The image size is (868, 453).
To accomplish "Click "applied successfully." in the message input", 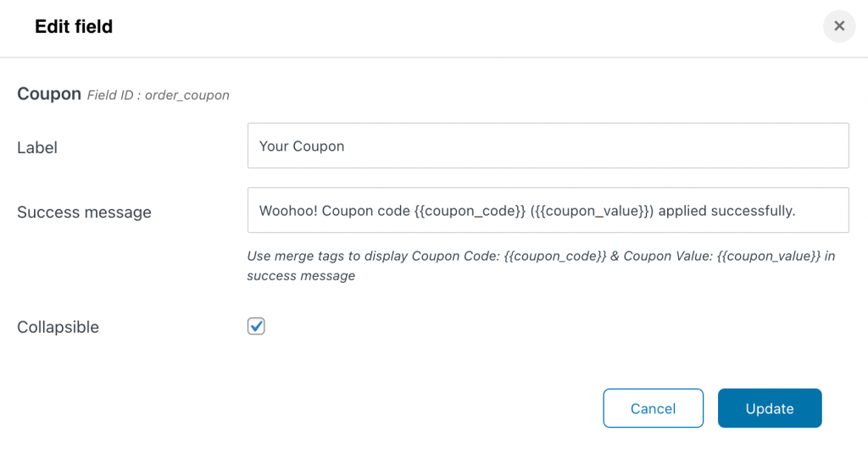I will (x=726, y=211).
